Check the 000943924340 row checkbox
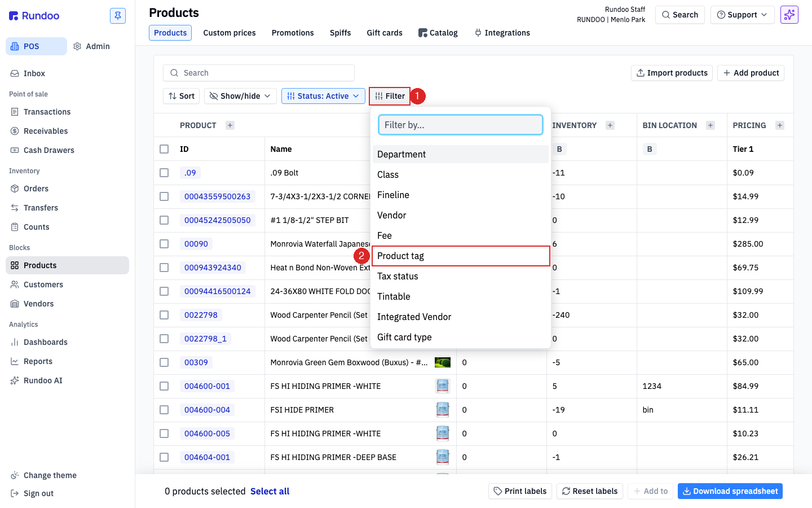The image size is (812, 508). click(x=164, y=268)
